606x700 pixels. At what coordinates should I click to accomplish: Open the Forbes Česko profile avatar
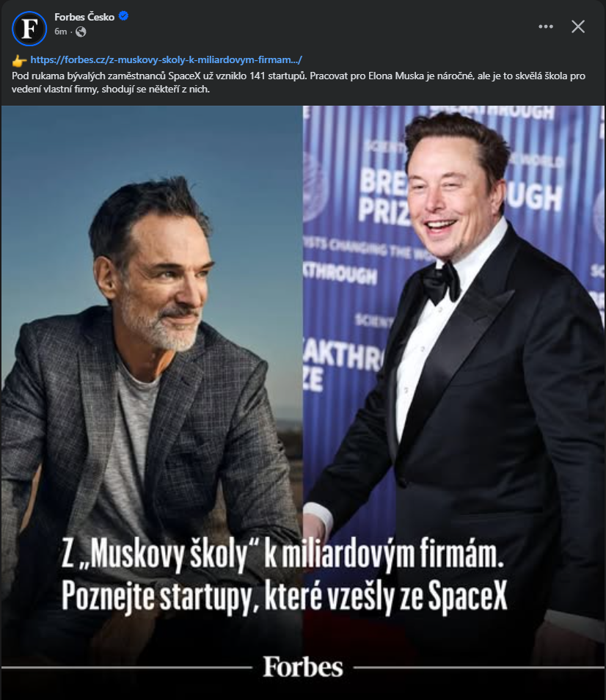tap(29, 28)
